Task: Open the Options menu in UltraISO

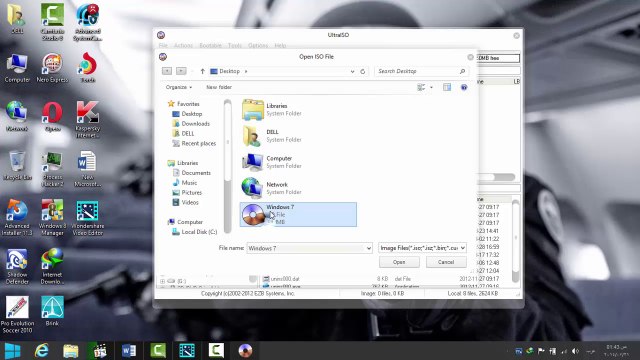Action: tap(258, 45)
